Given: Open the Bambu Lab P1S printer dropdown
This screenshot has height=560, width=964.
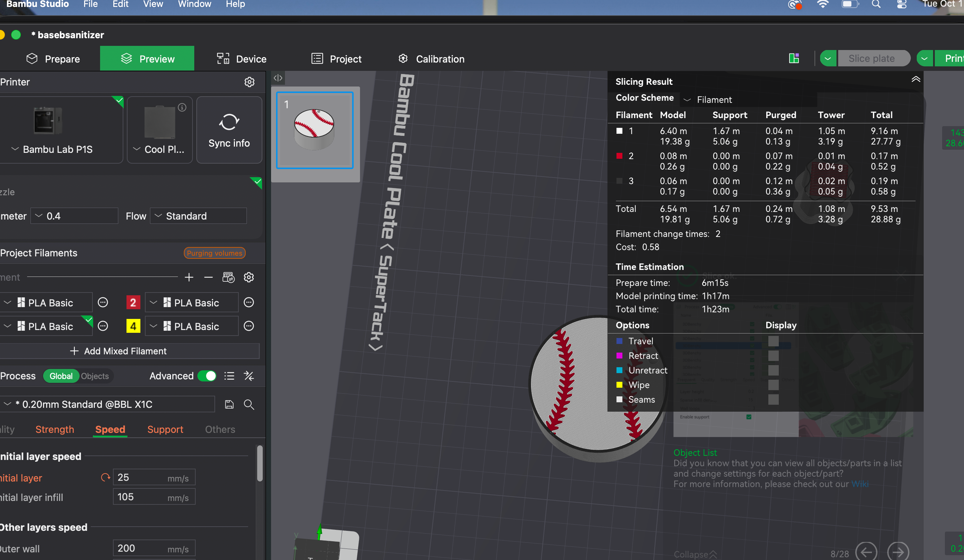Looking at the screenshot, I should pos(57,149).
